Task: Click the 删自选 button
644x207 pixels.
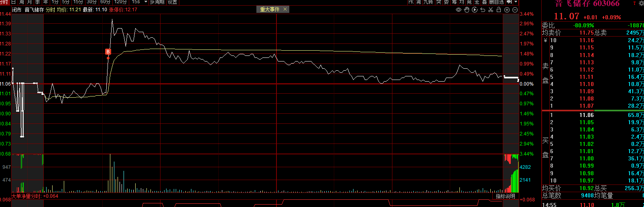Action: tap(496, 2)
